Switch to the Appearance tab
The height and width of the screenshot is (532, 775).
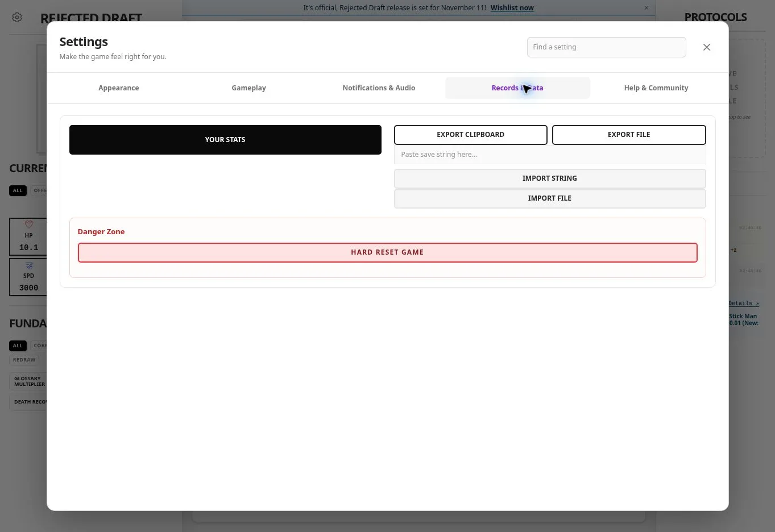pos(119,88)
